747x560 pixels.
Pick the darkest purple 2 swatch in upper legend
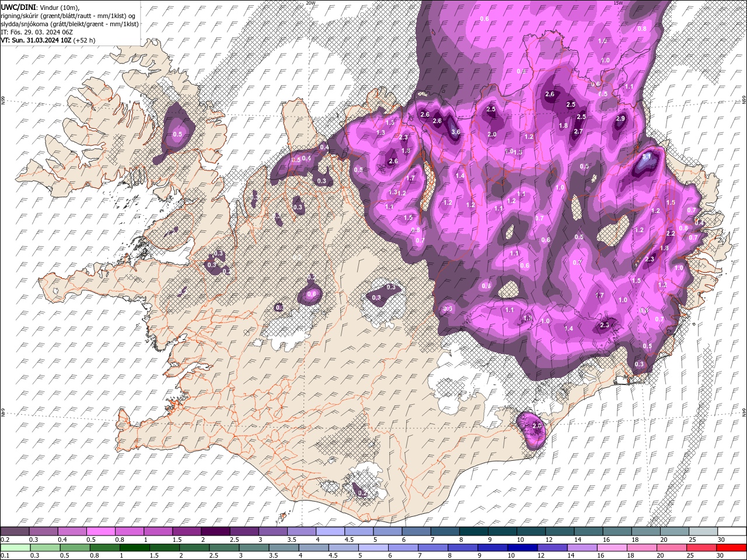pyautogui.click(x=215, y=531)
